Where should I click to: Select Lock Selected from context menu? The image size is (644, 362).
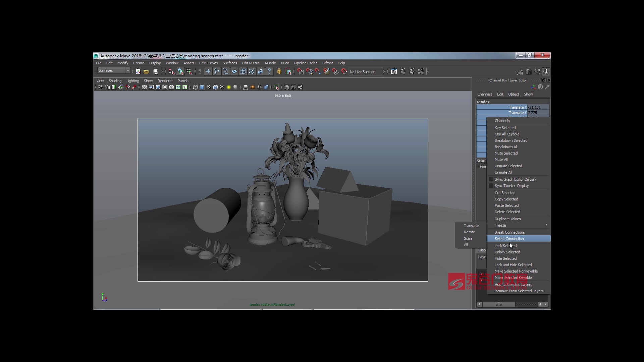[505, 245]
